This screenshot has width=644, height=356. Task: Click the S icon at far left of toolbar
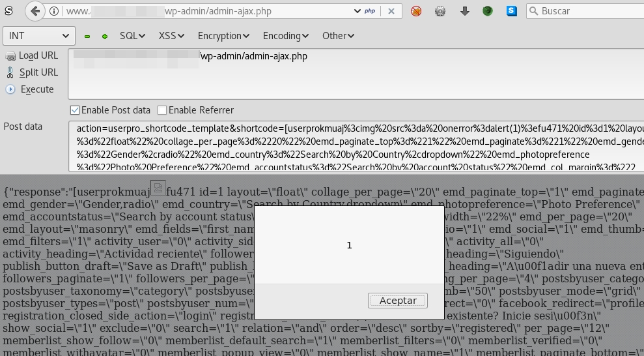click(x=8, y=11)
